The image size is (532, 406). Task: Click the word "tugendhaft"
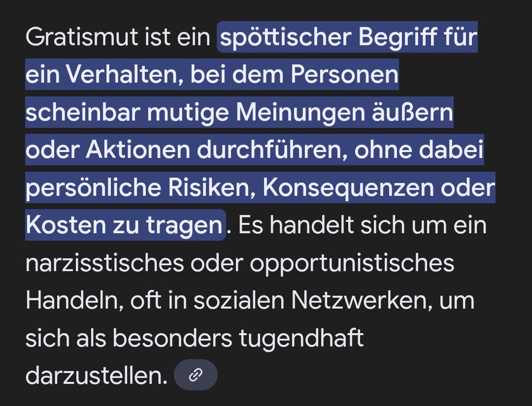[x=300, y=338]
